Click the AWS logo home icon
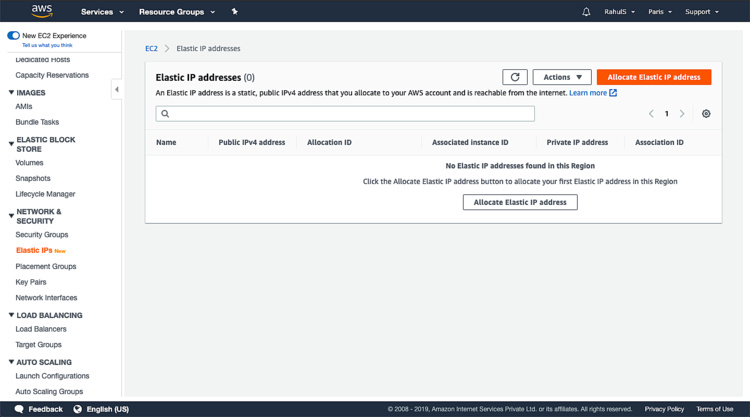The width and height of the screenshot is (750, 417). [42, 11]
